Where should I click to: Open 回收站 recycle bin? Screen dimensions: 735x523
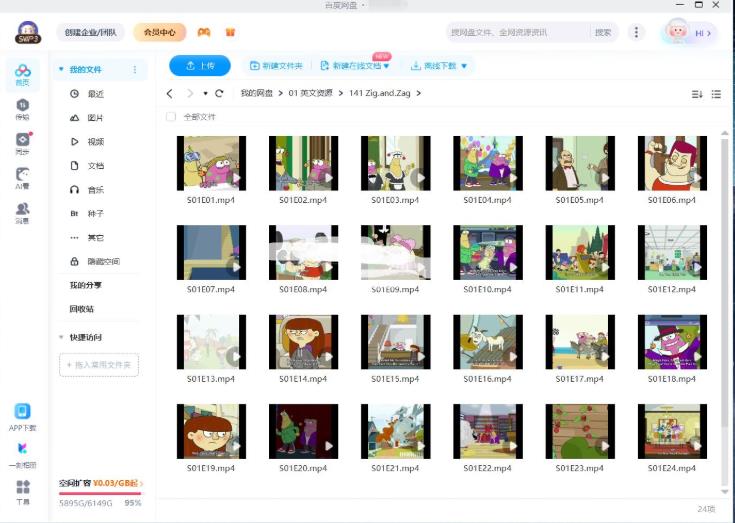click(82, 309)
